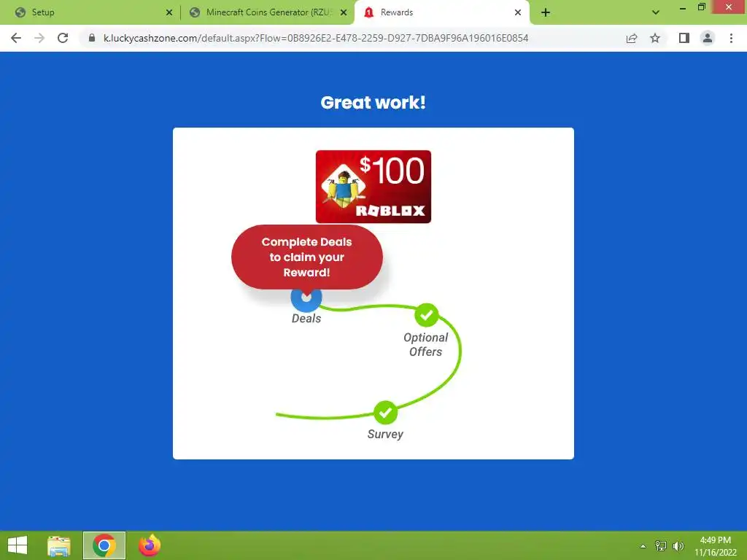Click the Survey step label
Viewport: 747px width, 560px height.
(x=385, y=435)
